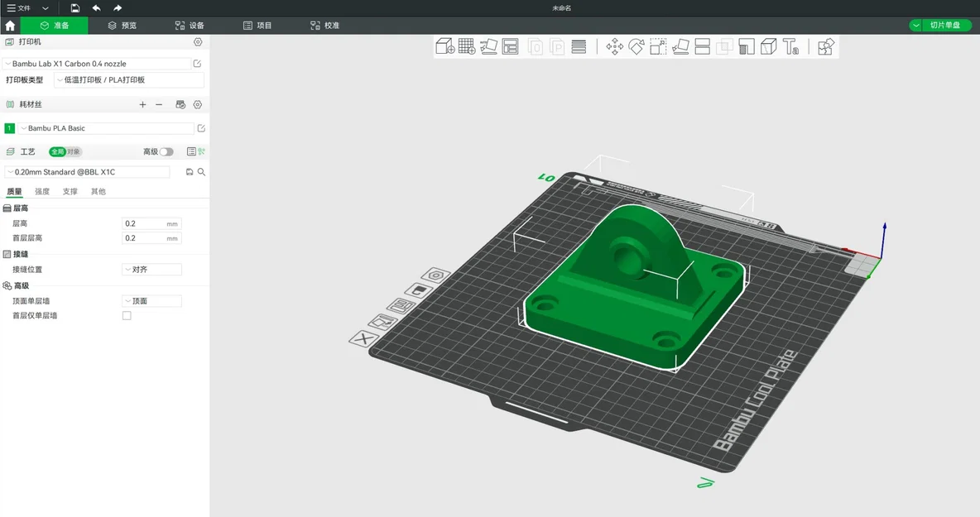Enable the 首层仅单层墙 checkbox
The height and width of the screenshot is (517, 980).
point(127,315)
